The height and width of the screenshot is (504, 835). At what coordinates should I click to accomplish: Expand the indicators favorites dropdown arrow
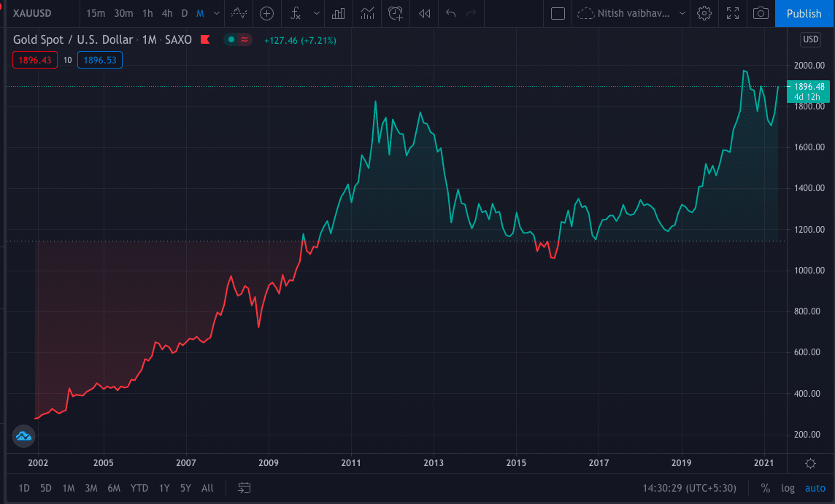(316, 13)
